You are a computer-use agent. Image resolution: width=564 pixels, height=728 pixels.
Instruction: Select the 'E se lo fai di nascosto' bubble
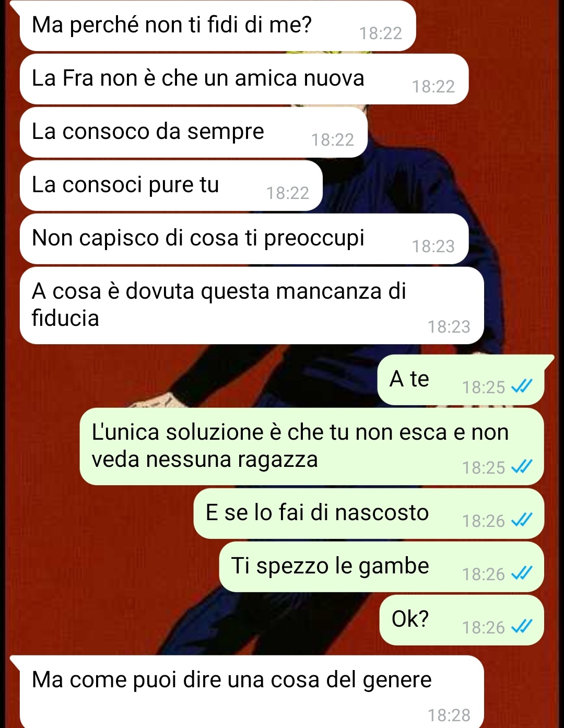[x=369, y=513]
